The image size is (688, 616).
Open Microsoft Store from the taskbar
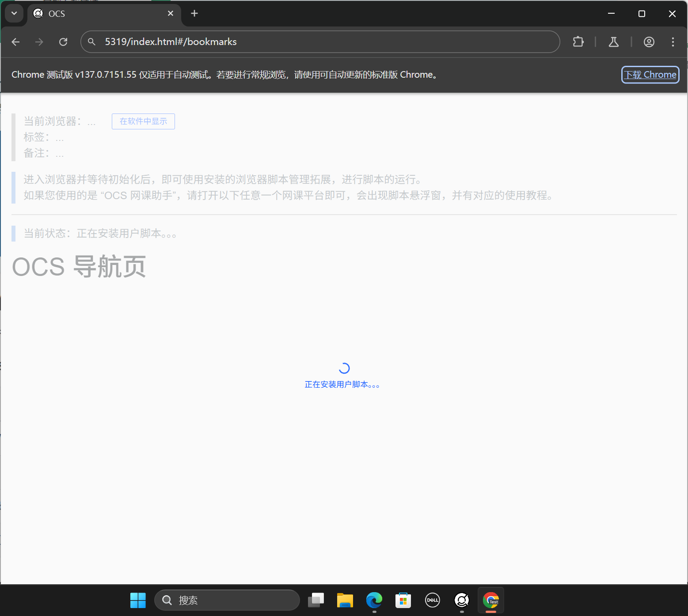coord(403,601)
